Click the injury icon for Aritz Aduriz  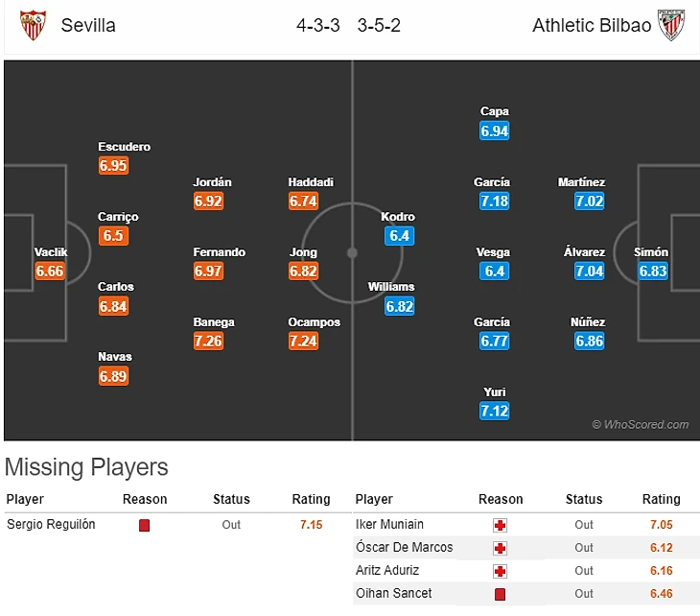(500, 571)
